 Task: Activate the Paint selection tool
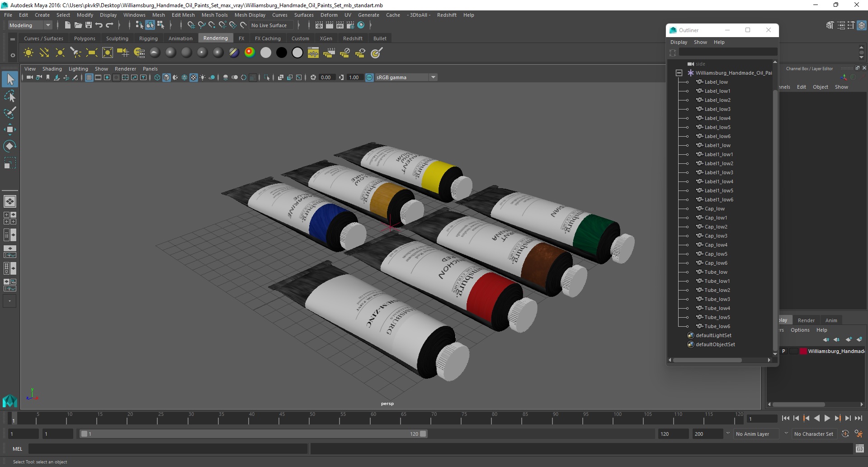10,113
